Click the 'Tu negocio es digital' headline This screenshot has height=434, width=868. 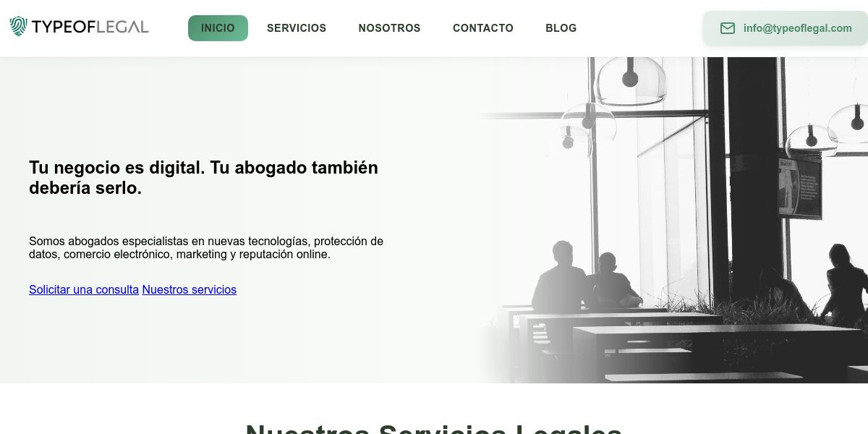[x=203, y=177]
